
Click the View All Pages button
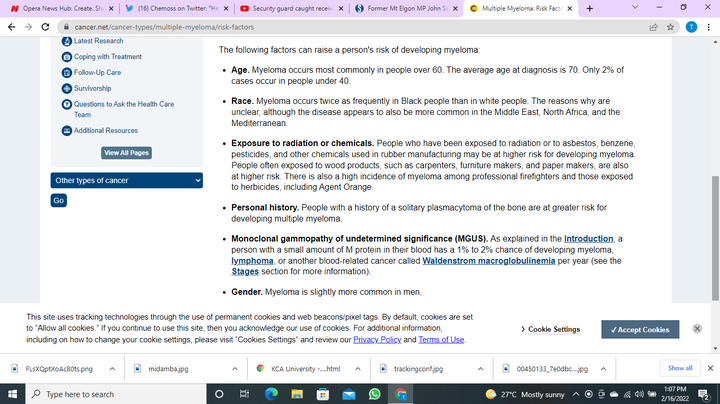(126, 153)
